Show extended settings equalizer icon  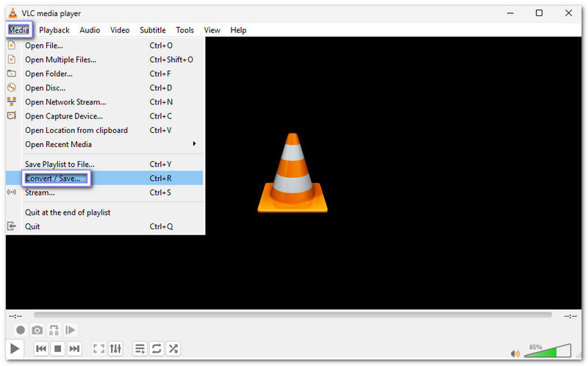(x=115, y=348)
